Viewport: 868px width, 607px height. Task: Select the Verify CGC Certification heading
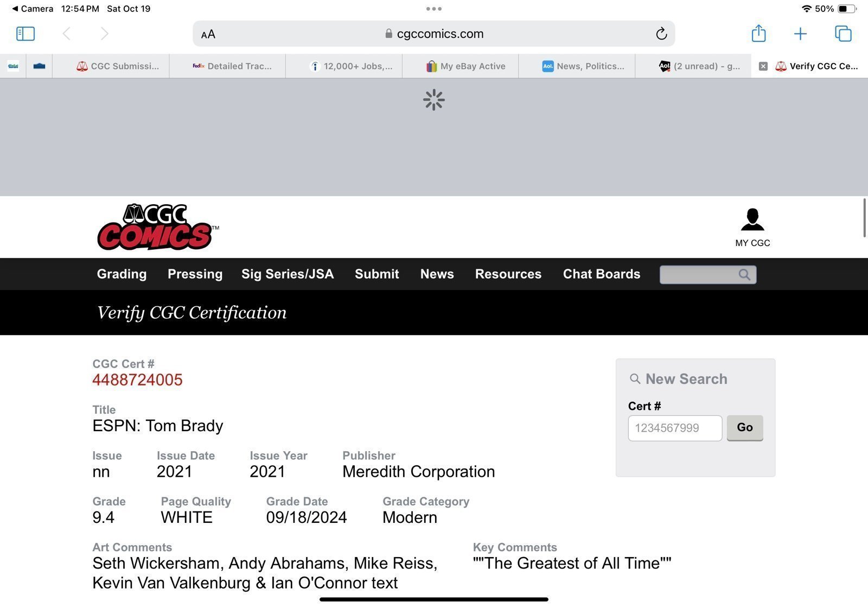click(192, 313)
